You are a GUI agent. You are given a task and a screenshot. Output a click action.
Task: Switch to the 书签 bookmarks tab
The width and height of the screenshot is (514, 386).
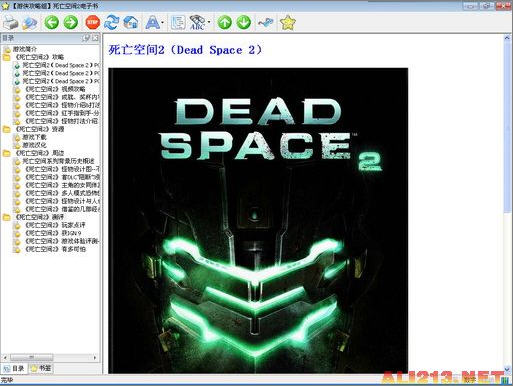[41, 368]
